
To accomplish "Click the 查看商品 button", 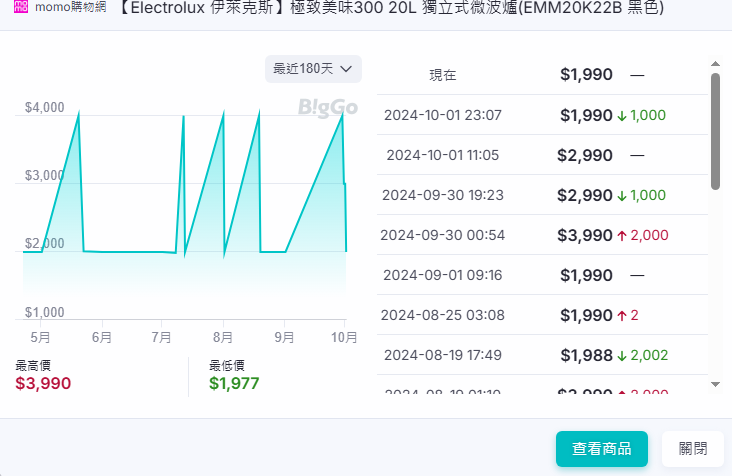I will pos(602,449).
